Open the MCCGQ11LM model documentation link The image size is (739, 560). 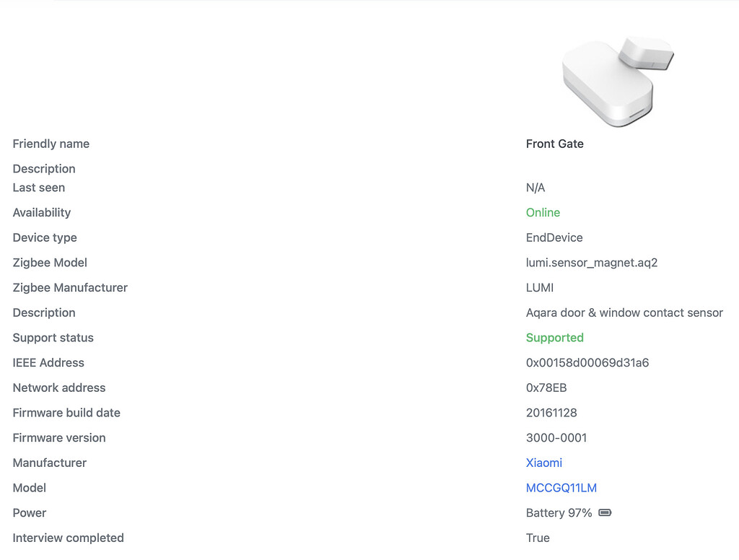[561, 488]
